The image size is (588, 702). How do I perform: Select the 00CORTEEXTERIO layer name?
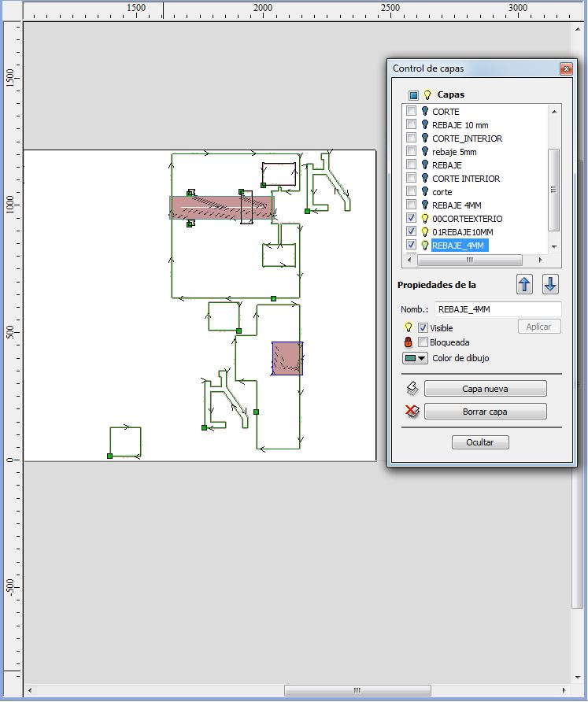[x=467, y=219]
